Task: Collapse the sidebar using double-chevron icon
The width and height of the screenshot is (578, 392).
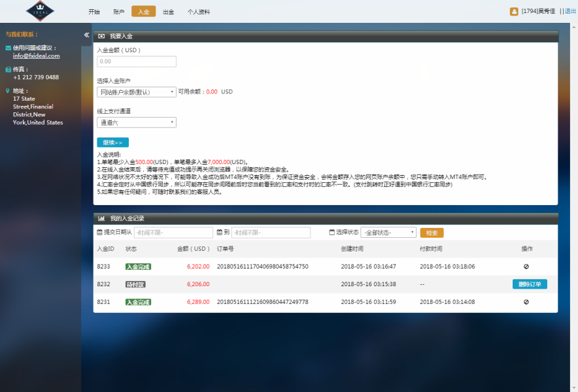Action: [86, 35]
